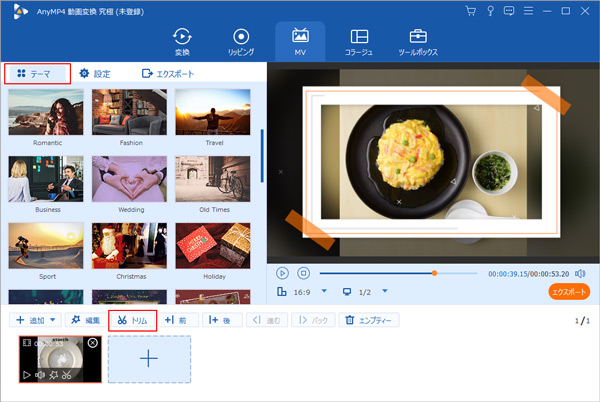Viewport: 600px width, 402px height.
Task: Click the preview playback progress slider
Action: (400, 273)
